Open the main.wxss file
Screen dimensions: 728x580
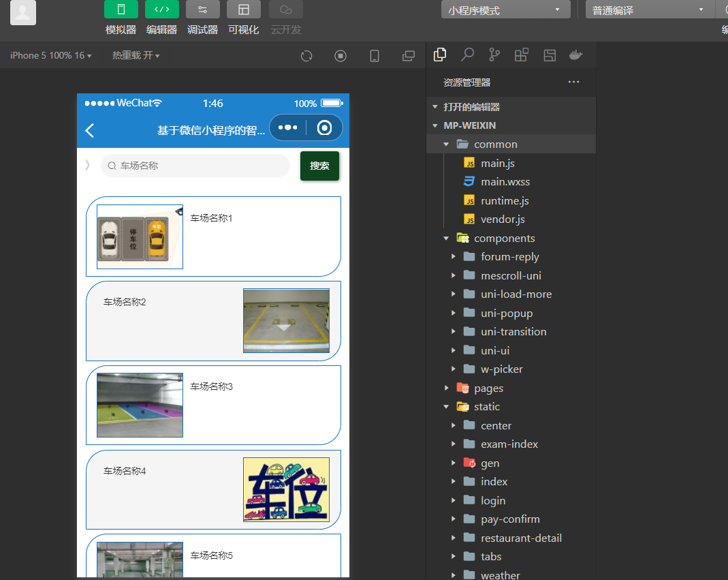click(x=511, y=182)
